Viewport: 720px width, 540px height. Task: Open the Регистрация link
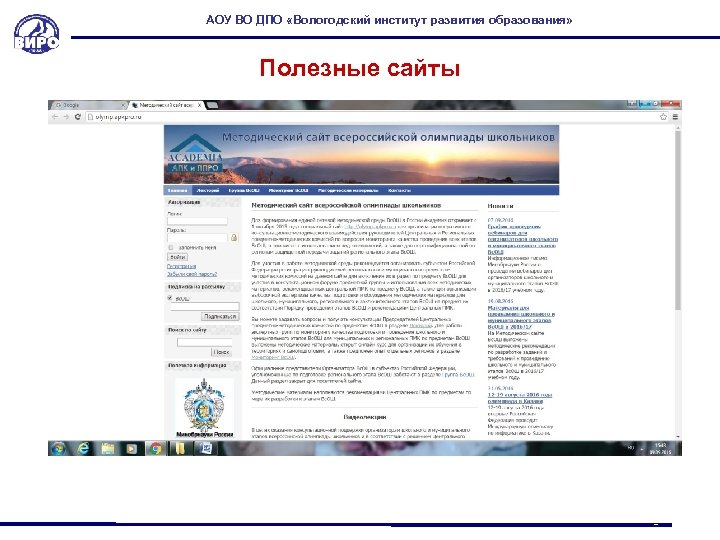(x=181, y=266)
